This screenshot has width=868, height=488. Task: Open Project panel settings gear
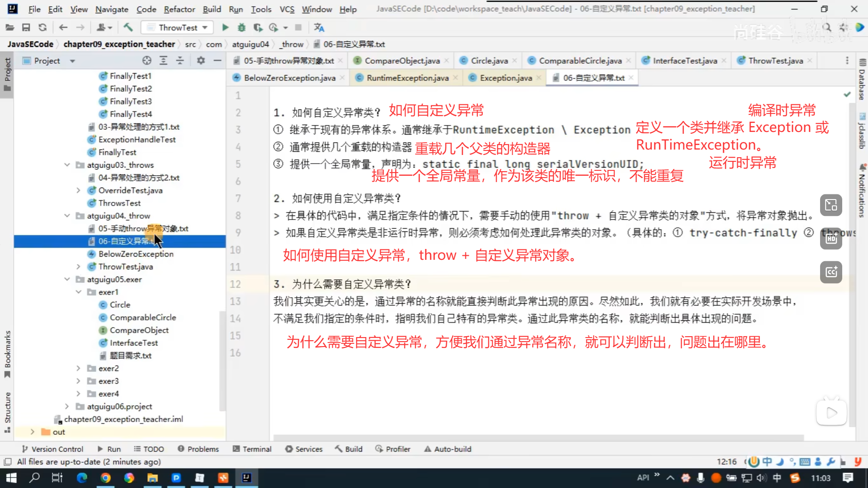coord(201,61)
